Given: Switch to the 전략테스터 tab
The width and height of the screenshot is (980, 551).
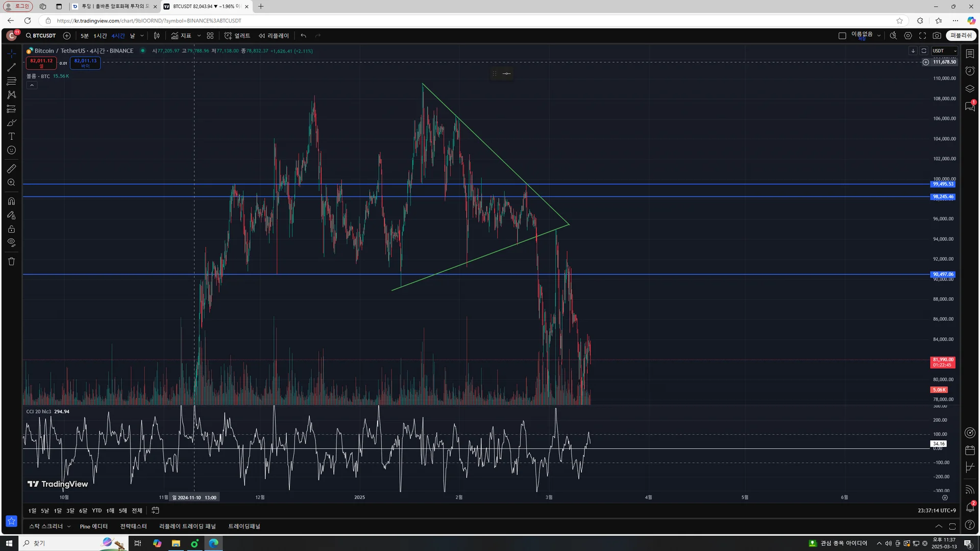Looking at the screenshot, I should (133, 527).
